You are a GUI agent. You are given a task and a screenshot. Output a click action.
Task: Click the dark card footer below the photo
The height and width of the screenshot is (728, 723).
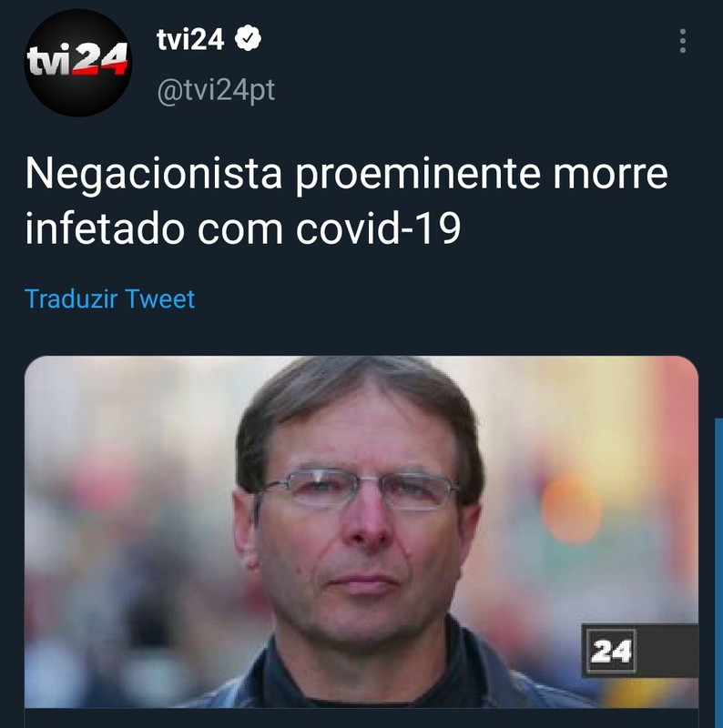[361, 718]
